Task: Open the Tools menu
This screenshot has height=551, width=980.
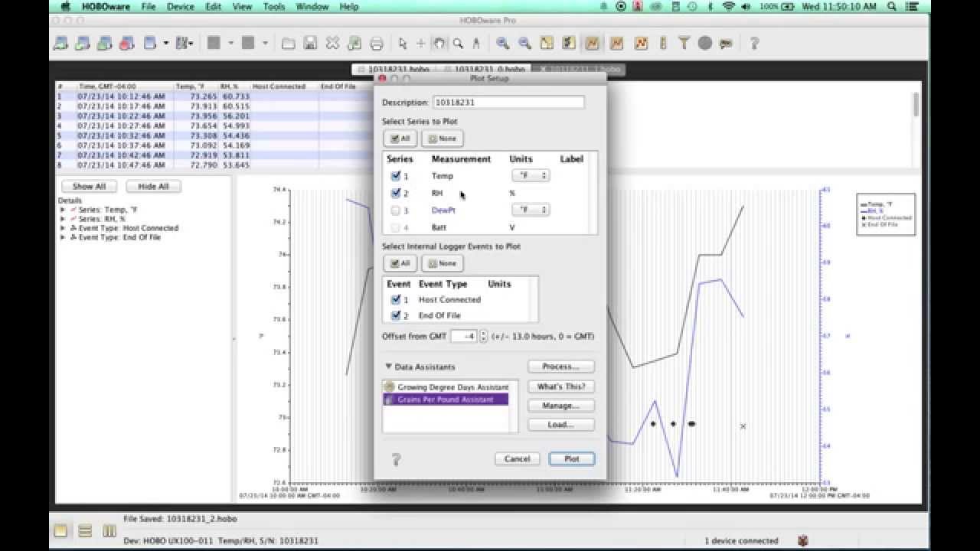Action: tap(274, 6)
